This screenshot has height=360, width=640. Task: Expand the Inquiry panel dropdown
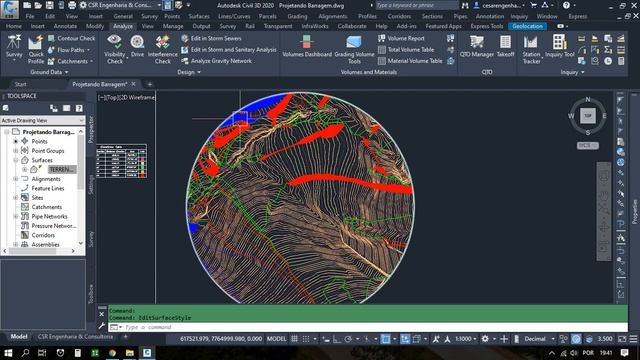click(x=572, y=72)
